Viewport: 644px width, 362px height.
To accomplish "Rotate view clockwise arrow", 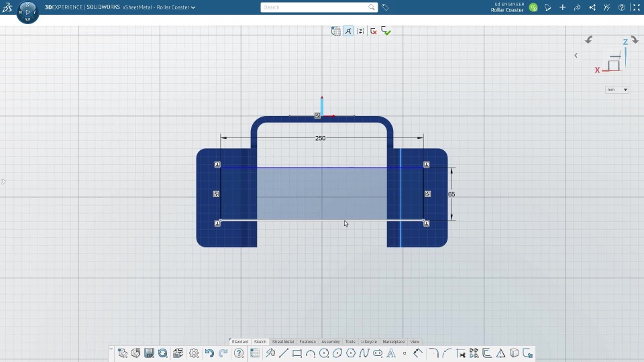I will pyautogui.click(x=635, y=40).
